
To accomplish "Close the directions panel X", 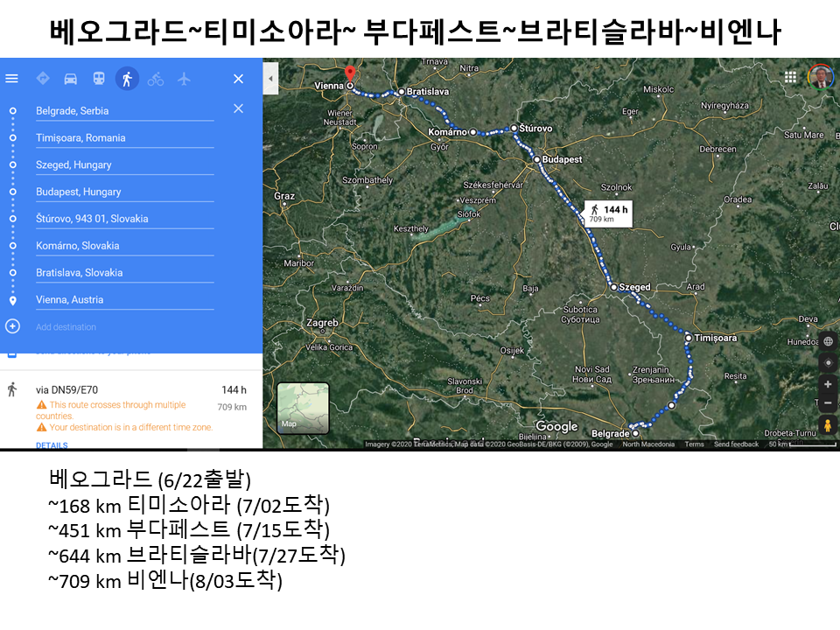I will click(x=238, y=79).
